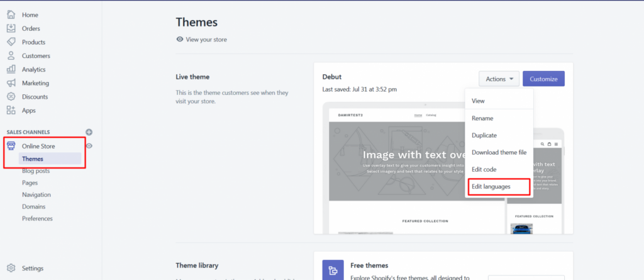Open Analytics bar chart icon
Viewport: 644px width, 280px height.
tap(11, 69)
